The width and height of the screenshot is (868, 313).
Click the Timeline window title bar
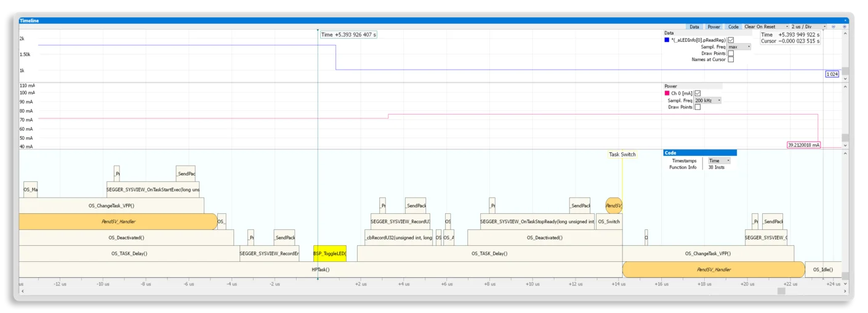click(x=433, y=20)
